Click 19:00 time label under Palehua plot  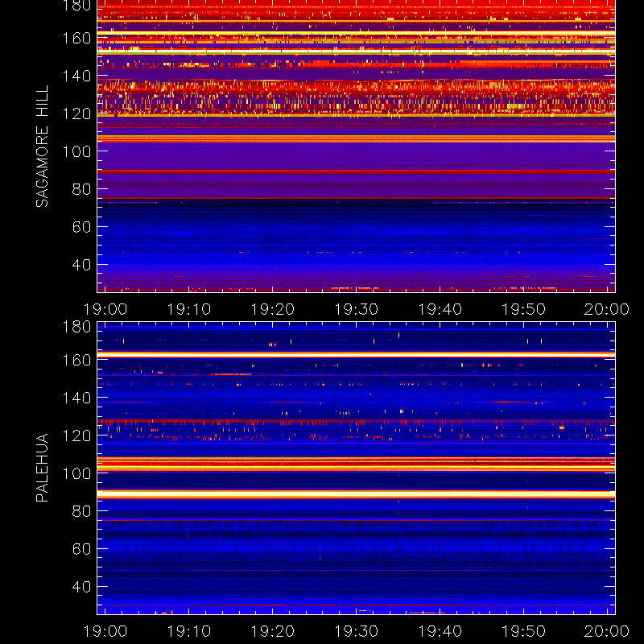[x=105, y=631]
